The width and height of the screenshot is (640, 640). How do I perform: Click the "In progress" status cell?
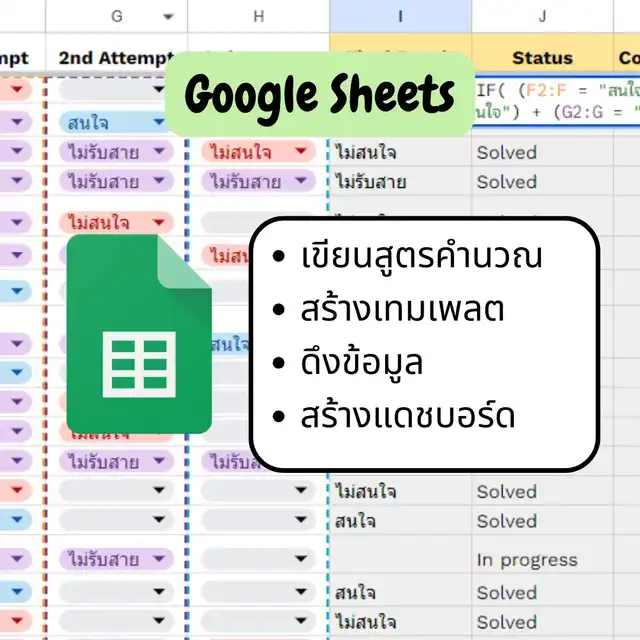[x=527, y=559]
